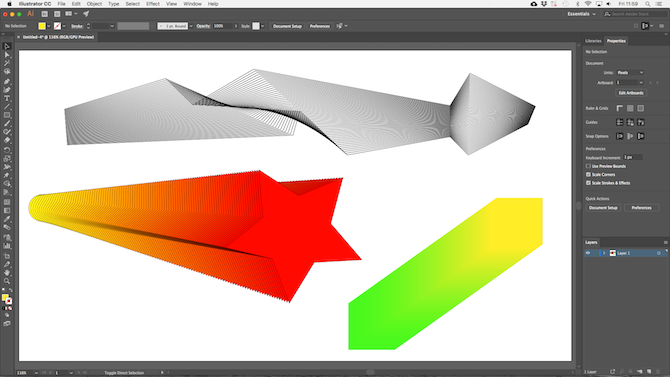Image resolution: width=670 pixels, height=377 pixels.
Task: Select the Hand tool
Action: click(x=7, y=273)
